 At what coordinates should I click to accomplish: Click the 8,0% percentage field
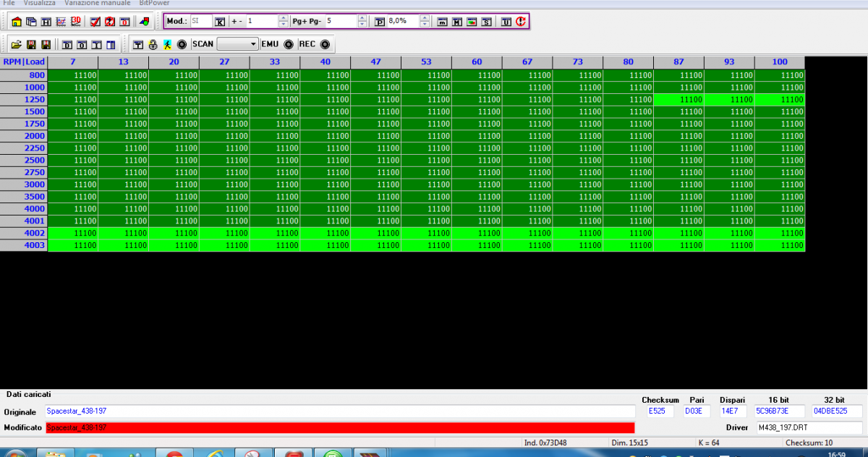pos(403,22)
